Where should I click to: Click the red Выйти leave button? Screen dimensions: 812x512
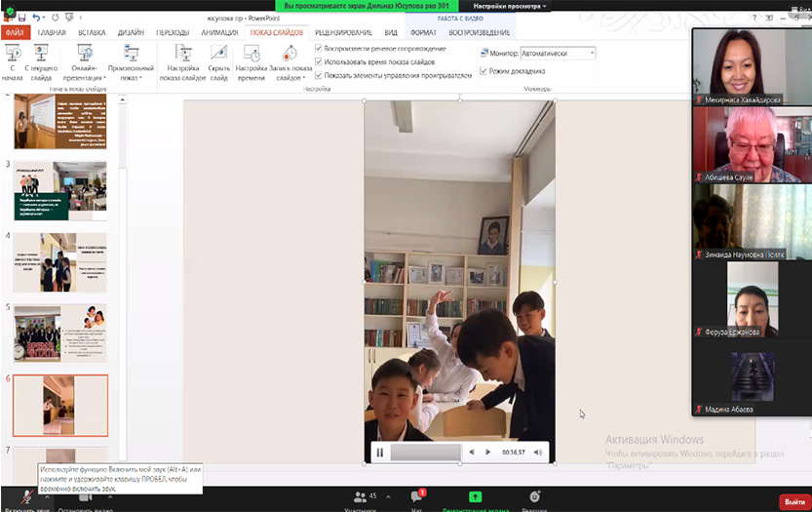[x=793, y=502]
